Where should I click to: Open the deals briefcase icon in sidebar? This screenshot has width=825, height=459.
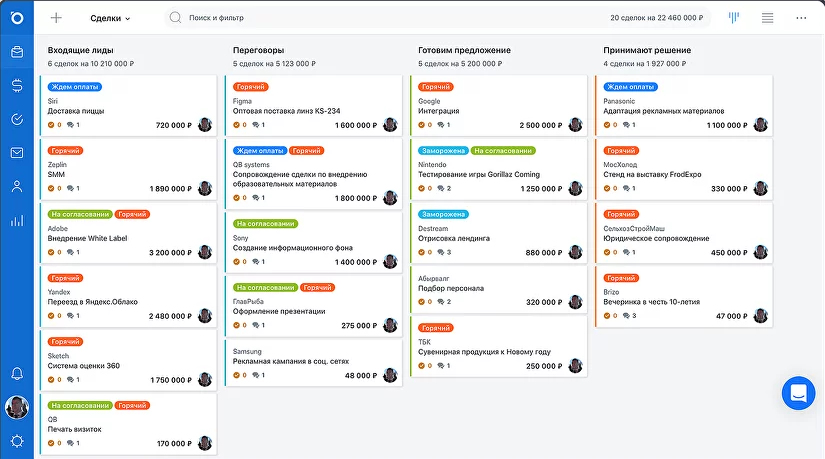point(17,52)
